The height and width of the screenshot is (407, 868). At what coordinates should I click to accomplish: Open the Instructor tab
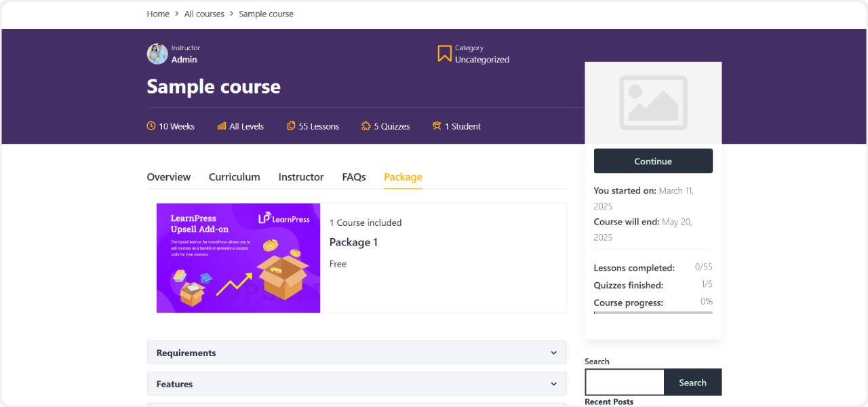[x=300, y=177]
